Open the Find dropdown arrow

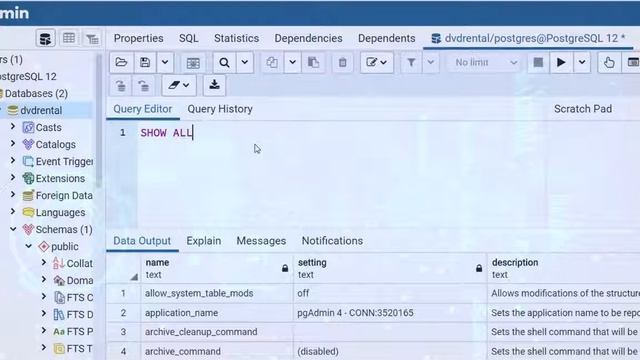(244, 62)
